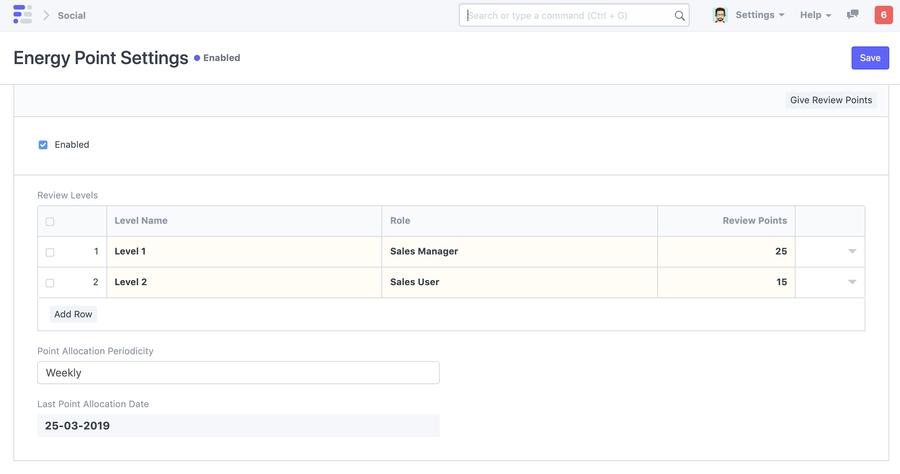The width and height of the screenshot is (900, 474).
Task: Check the select-all rows header checkbox
Action: pos(50,222)
